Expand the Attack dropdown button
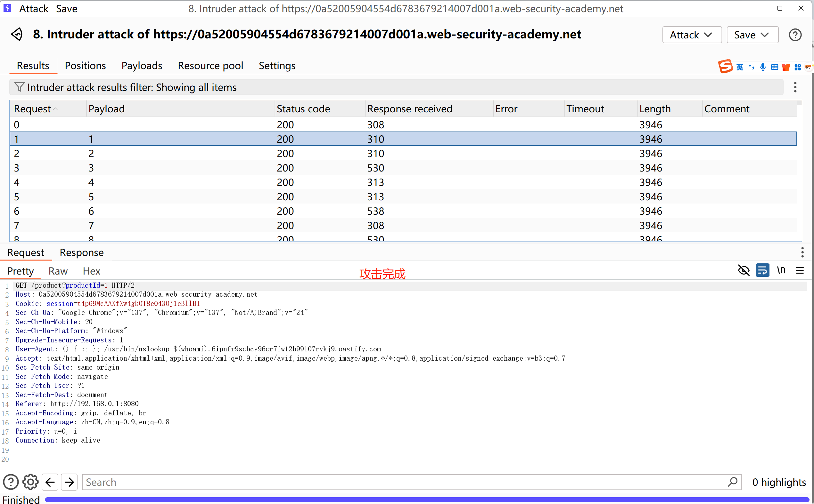The height and width of the screenshot is (504, 814). (692, 35)
